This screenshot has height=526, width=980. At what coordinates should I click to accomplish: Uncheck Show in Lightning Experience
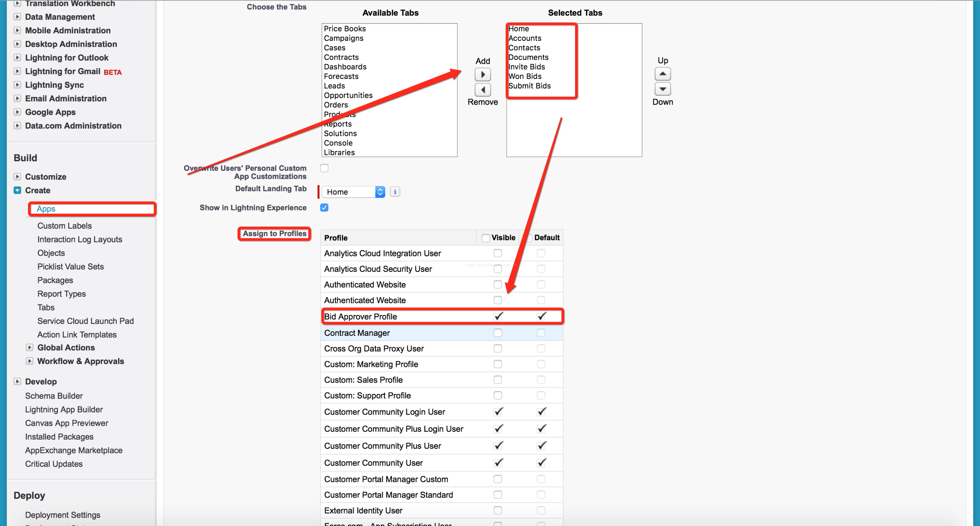[x=324, y=208]
